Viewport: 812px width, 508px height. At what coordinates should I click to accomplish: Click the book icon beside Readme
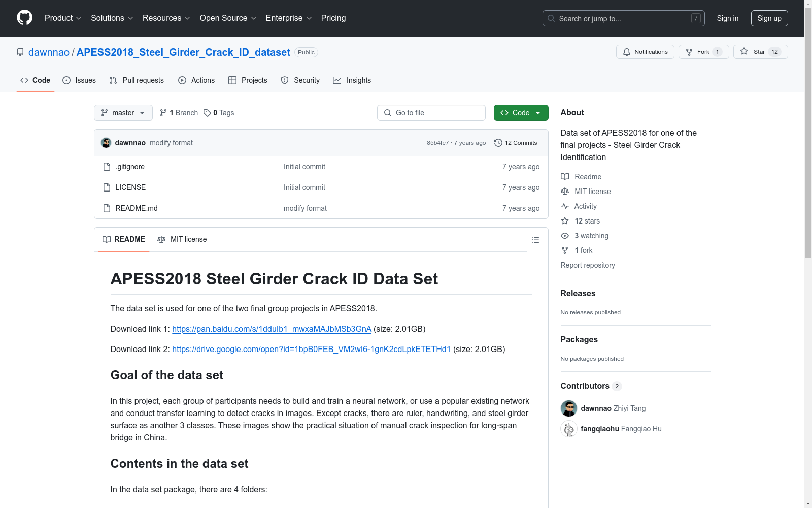click(x=565, y=177)
